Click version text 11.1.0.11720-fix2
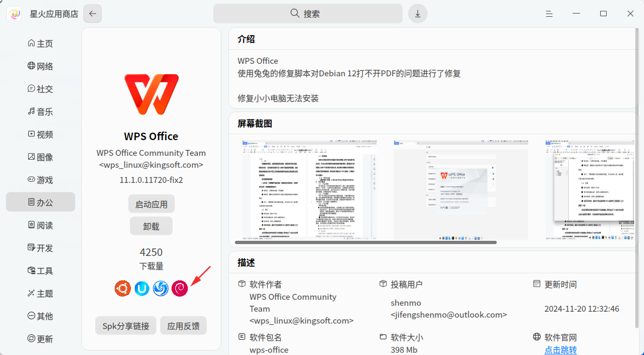This screenshot has width=644, height=355. coord(151,180)
